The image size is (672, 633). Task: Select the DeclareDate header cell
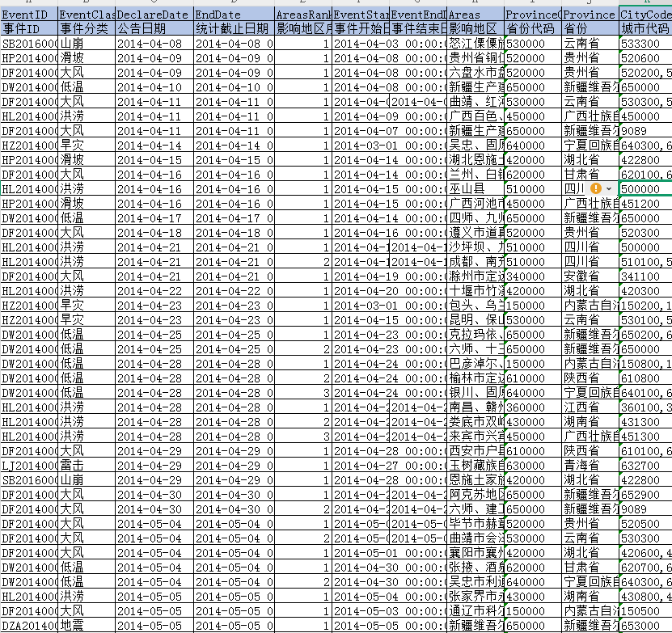coord(154,15)
